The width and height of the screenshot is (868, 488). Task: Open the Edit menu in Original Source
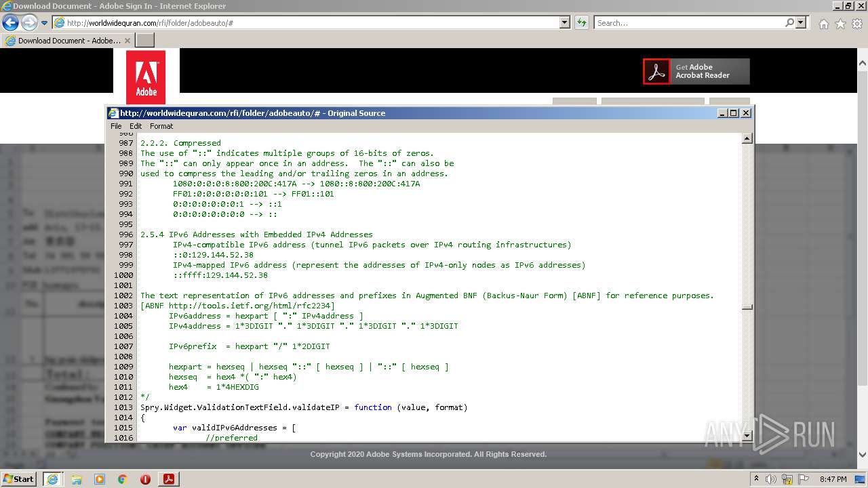136,126
